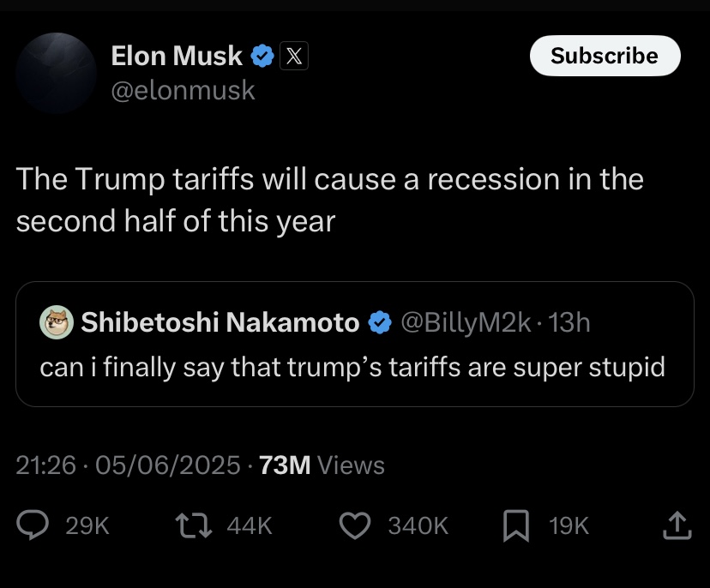The height and width of the screenshot is (588, 710).
Task: Open the Shibetoshi Nakamoto display name
Action: (x=220, y=322)
